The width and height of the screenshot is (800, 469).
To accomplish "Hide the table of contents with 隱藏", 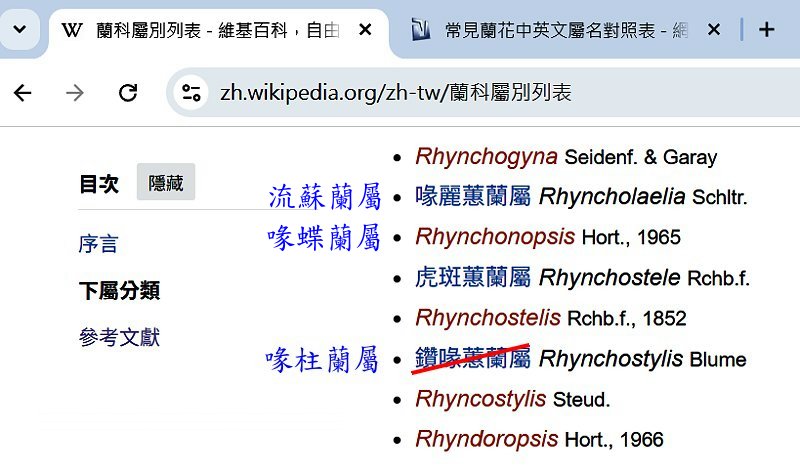I will pos(166,183).
